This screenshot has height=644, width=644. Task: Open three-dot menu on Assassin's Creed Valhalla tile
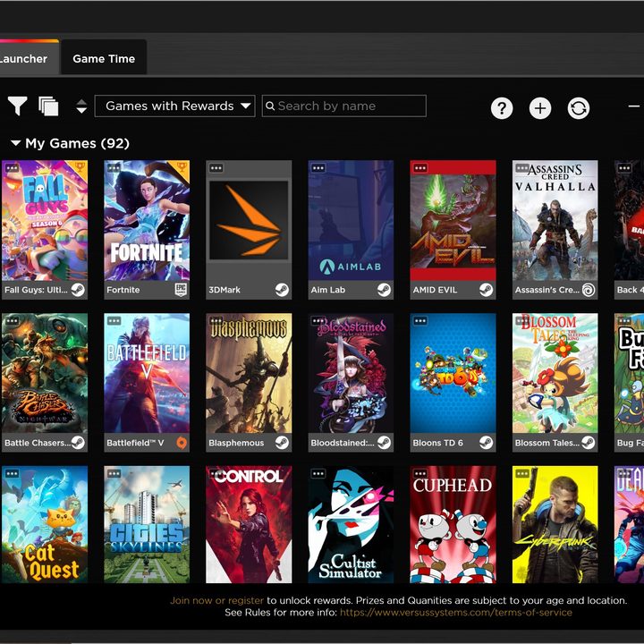[x=522, y=168]
